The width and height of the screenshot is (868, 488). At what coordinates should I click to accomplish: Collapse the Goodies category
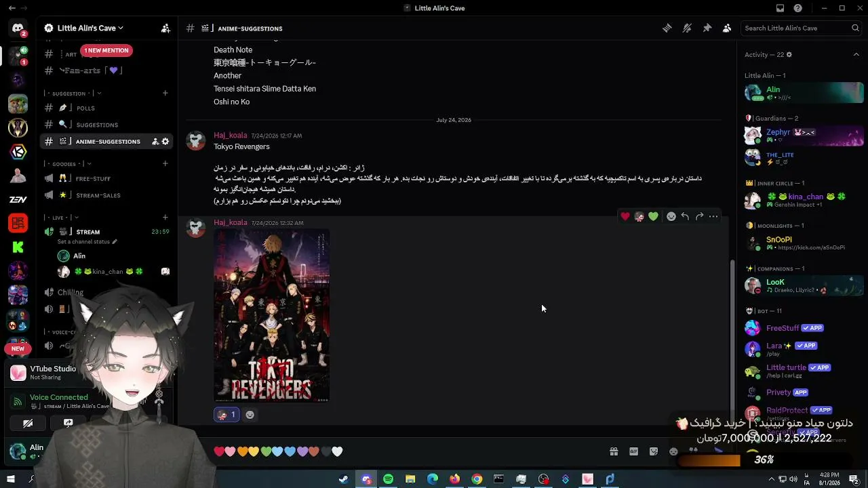(x=69, y=164)
